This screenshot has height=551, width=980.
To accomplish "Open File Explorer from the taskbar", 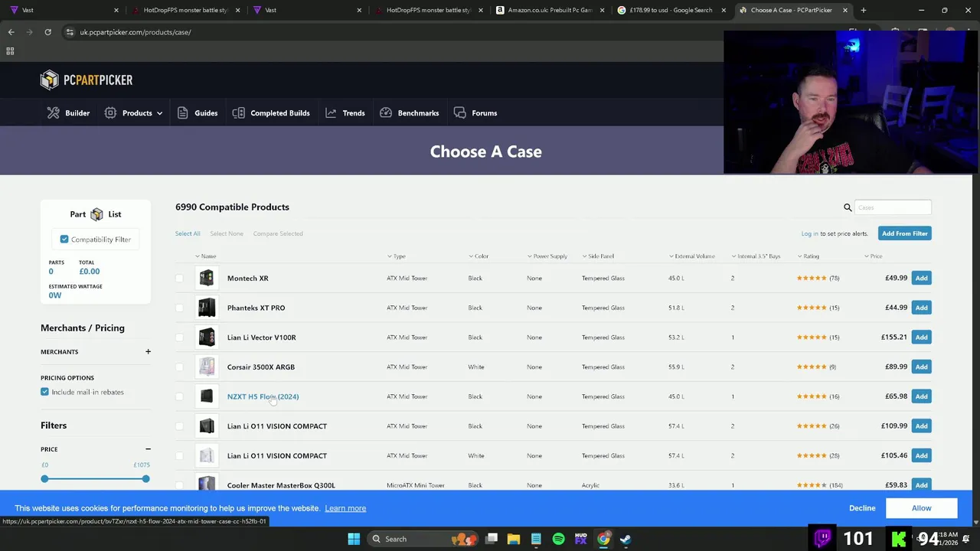I will tap(514, 539).
